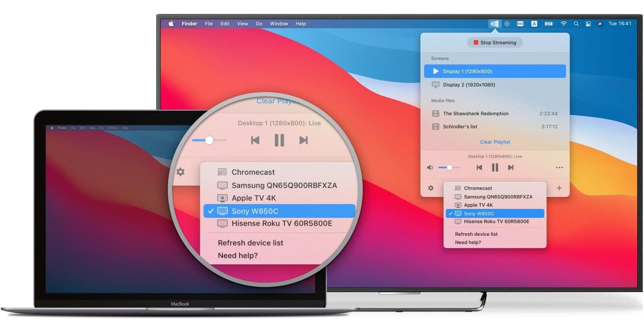Open settings gear in TV streaming panel

[x=431, y=188]
